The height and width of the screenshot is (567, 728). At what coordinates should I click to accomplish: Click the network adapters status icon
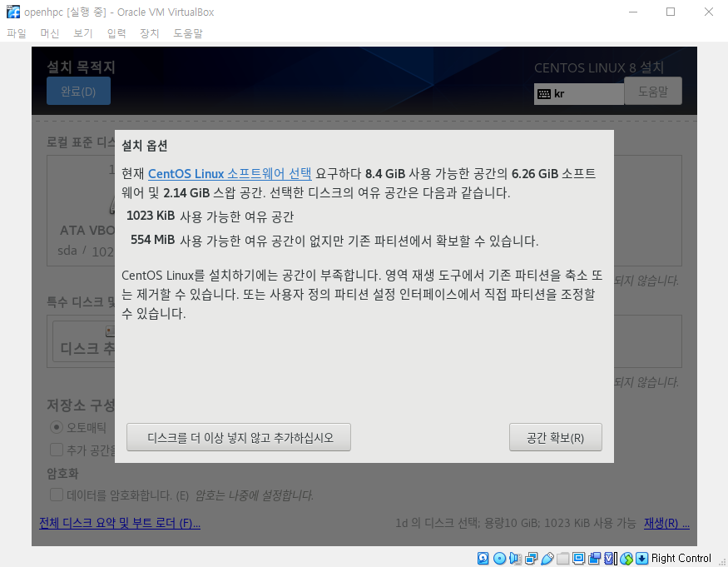pyautogui.click(x=531, y=558)
